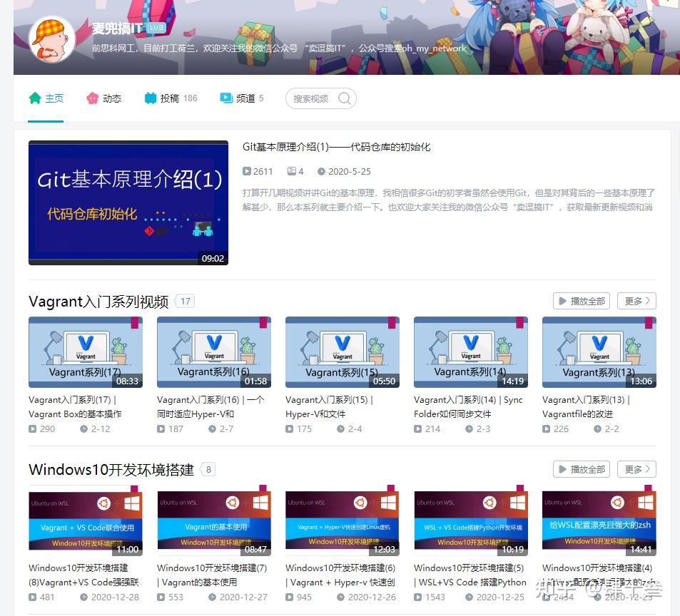This screenshot has width=680, height=616.
Task: Open the 主页 home tab
Action: tap(46, 99)
